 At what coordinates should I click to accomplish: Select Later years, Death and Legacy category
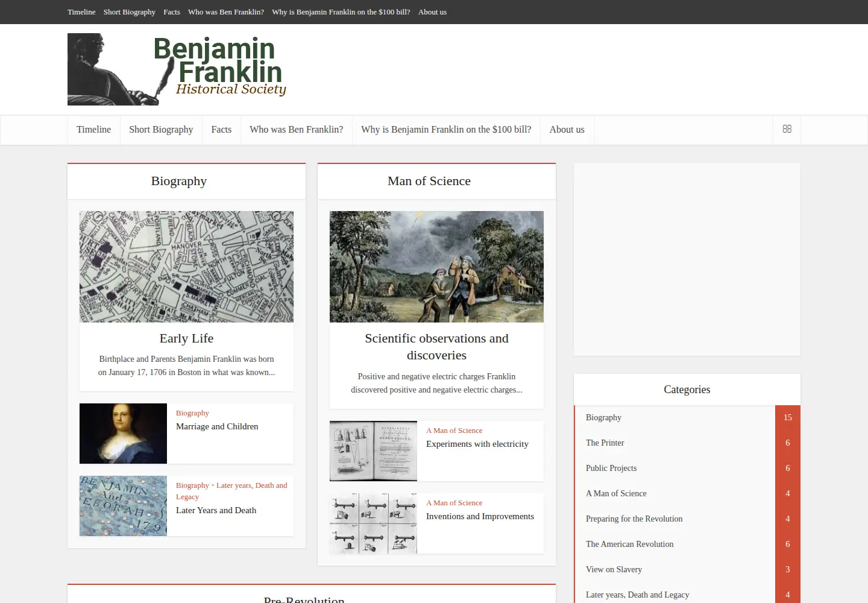637,595
